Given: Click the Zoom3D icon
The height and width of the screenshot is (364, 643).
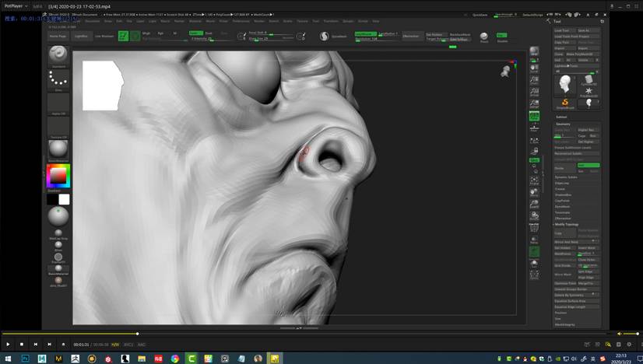Looking at the screenshot, I should (534, 204).
